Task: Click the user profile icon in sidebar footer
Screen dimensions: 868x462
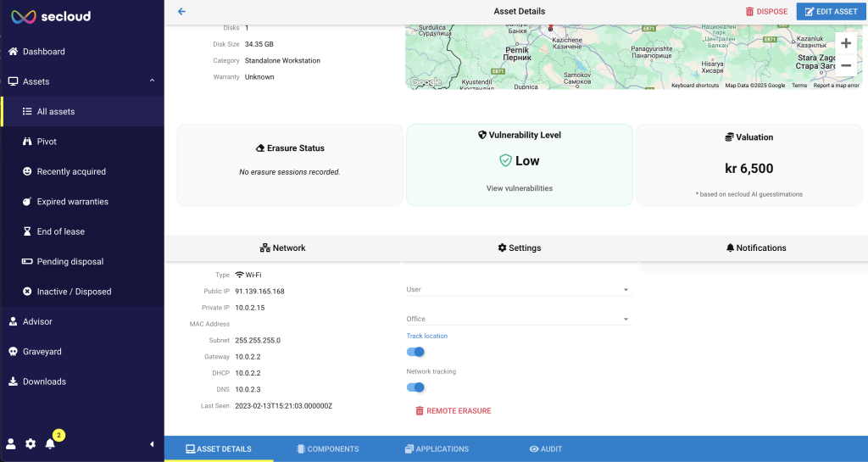Action: [11, 443]
